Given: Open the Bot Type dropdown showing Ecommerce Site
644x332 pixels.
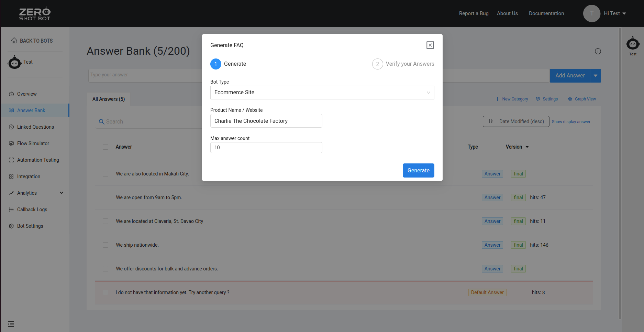Looking at the screenshot, I should point(322,93).
